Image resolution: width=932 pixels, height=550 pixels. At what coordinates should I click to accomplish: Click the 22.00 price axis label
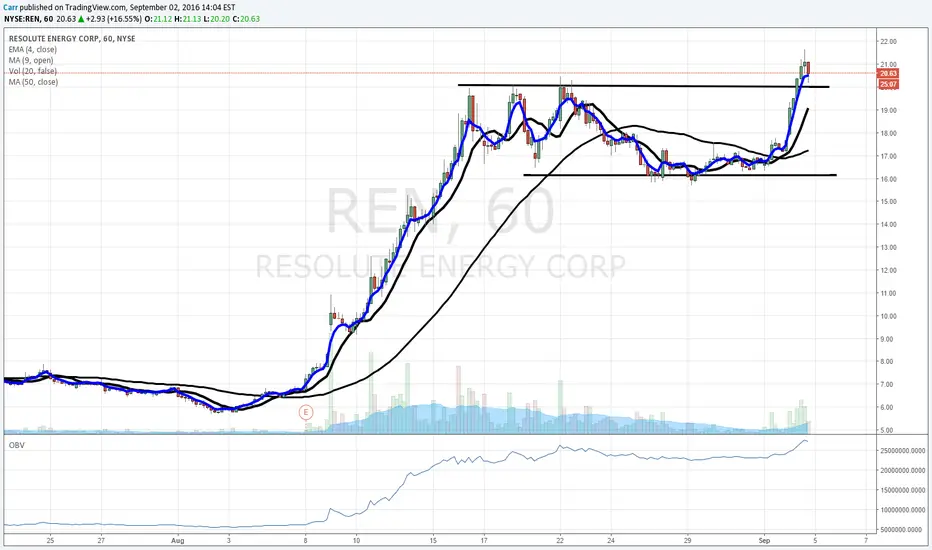point(888,42)
